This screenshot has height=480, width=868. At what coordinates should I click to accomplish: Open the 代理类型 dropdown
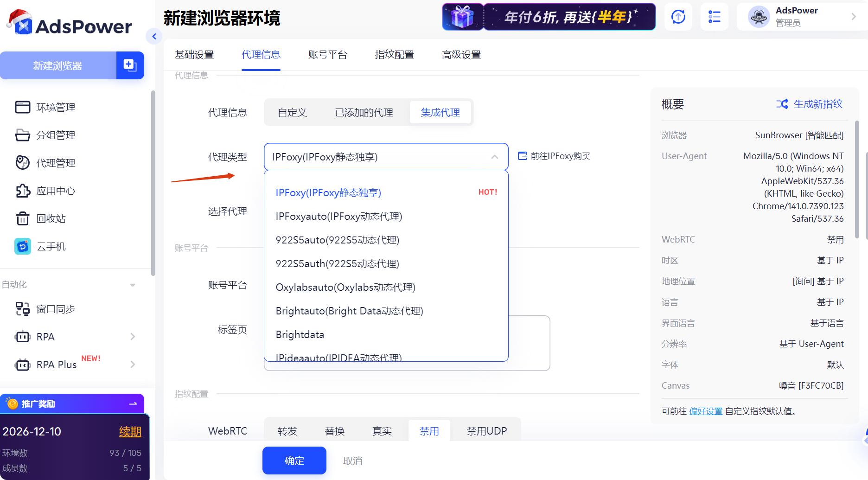point(386,156)
